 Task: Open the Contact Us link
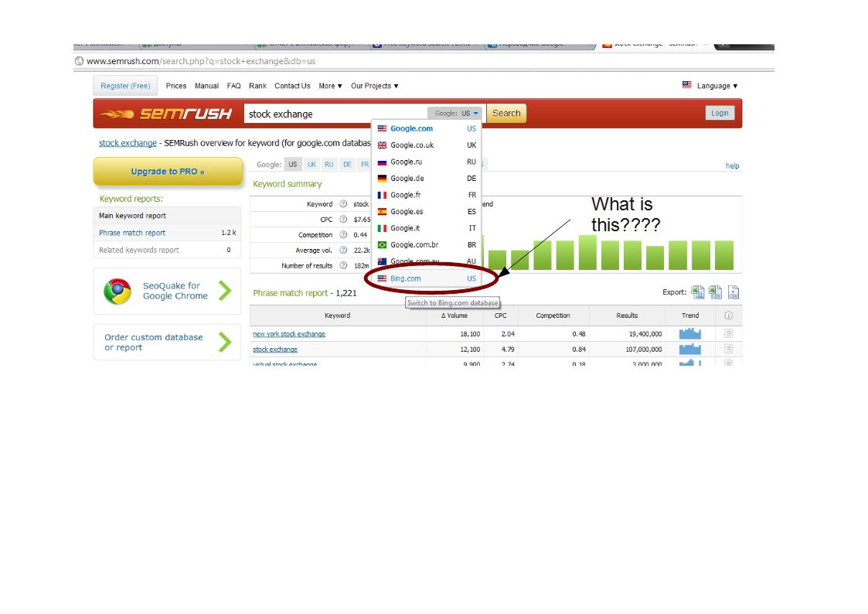pos(292,86)
